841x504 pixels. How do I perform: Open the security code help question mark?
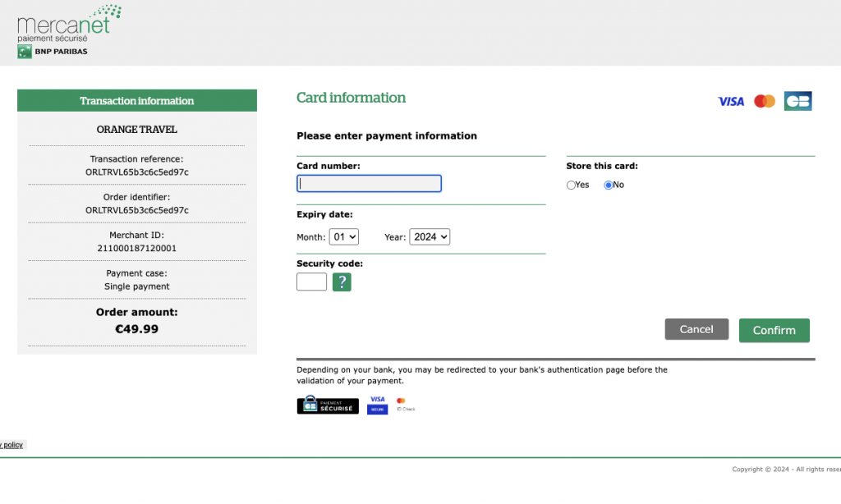[x=342, y=282]
